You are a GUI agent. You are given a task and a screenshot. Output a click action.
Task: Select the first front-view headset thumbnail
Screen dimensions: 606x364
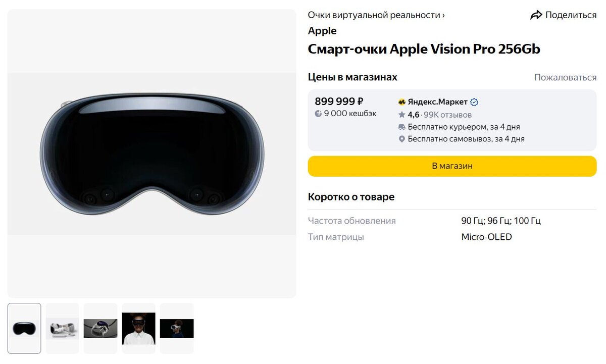[25, 328]
